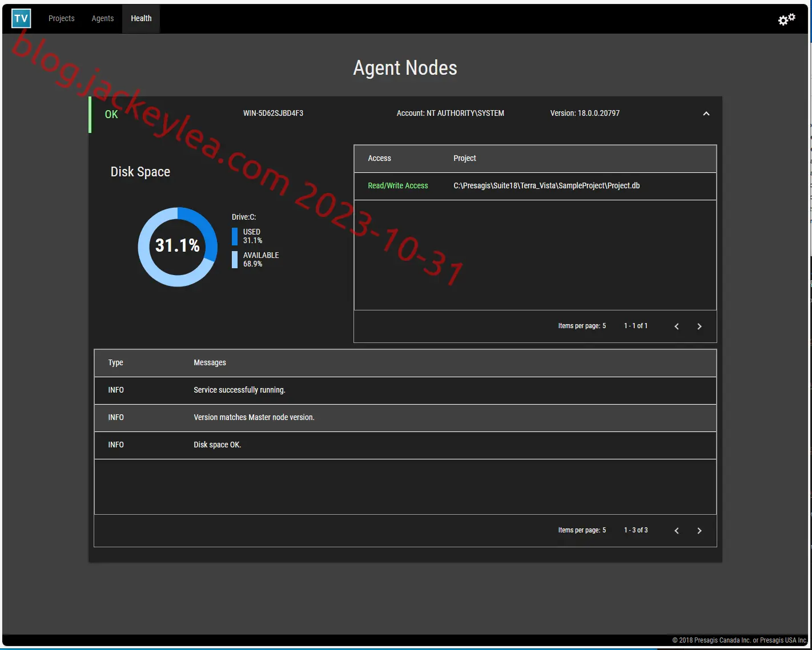Switch to the Agents tab
Screen dimensions: 812x650
(103, 18)
